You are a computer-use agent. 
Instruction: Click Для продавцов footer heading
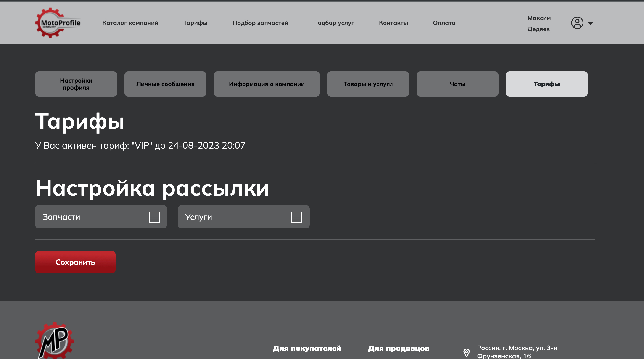(399, 348)
